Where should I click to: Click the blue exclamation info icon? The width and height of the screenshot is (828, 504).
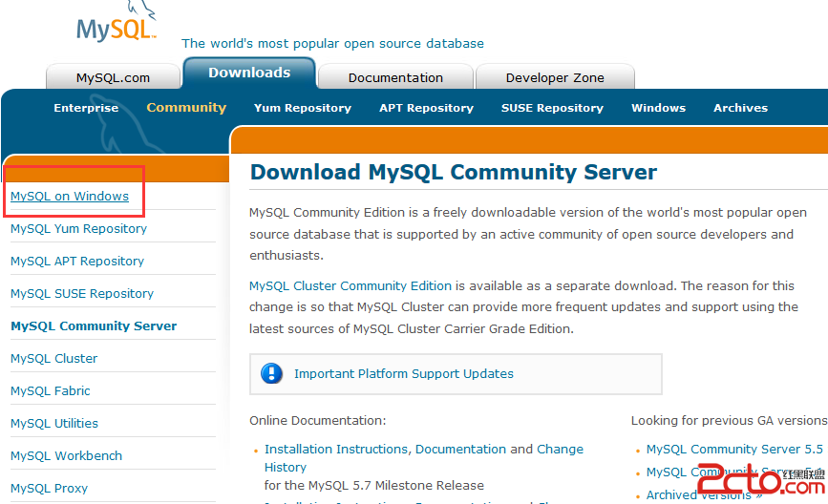coord(271,373)
